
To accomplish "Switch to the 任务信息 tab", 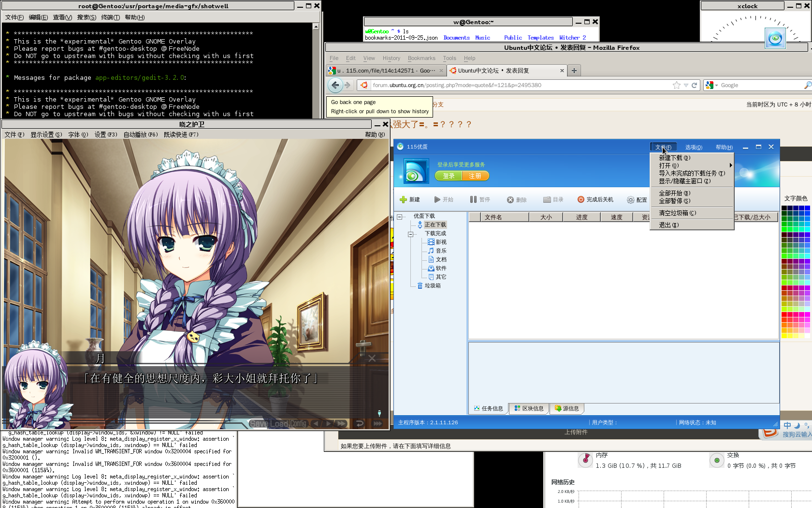I will [489, 408].
